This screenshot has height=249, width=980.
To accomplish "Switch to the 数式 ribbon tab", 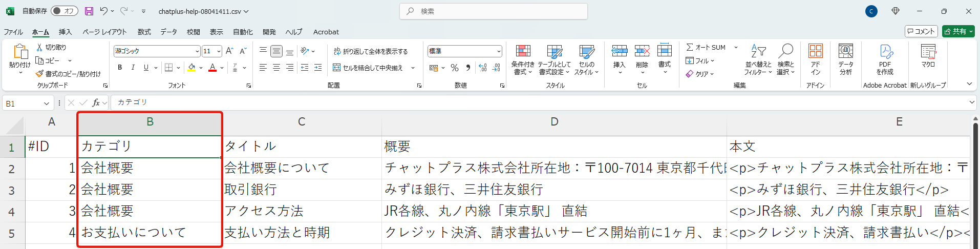I will (144, 32).
